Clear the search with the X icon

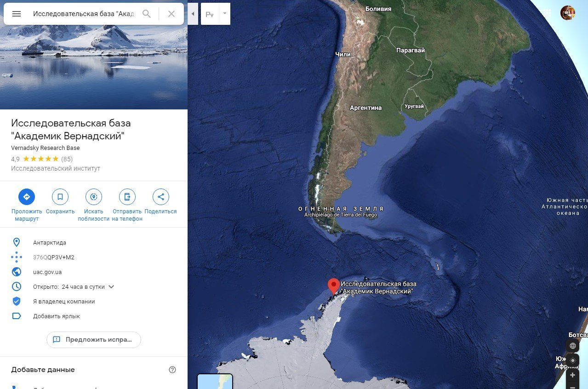[171, 14]
